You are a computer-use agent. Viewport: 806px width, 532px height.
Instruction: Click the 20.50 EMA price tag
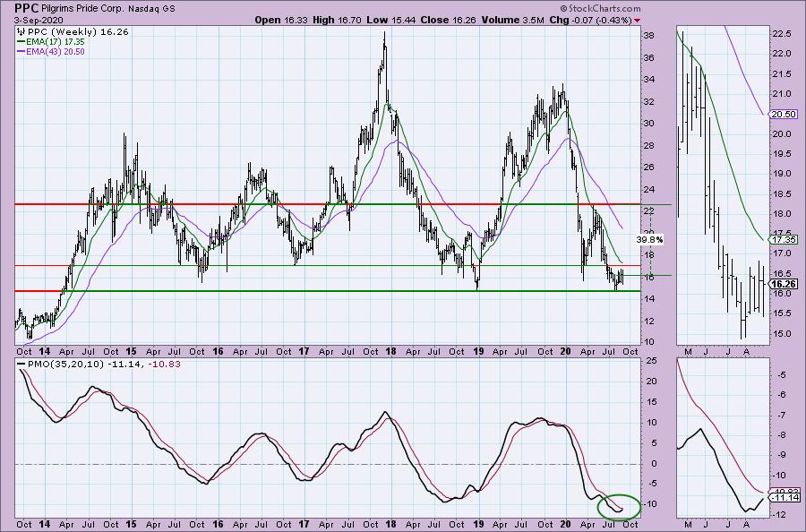point(784,114)
